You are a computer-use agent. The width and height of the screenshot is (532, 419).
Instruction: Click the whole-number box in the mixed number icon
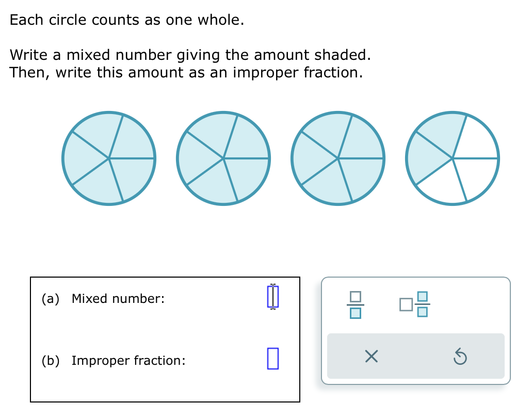405,305
